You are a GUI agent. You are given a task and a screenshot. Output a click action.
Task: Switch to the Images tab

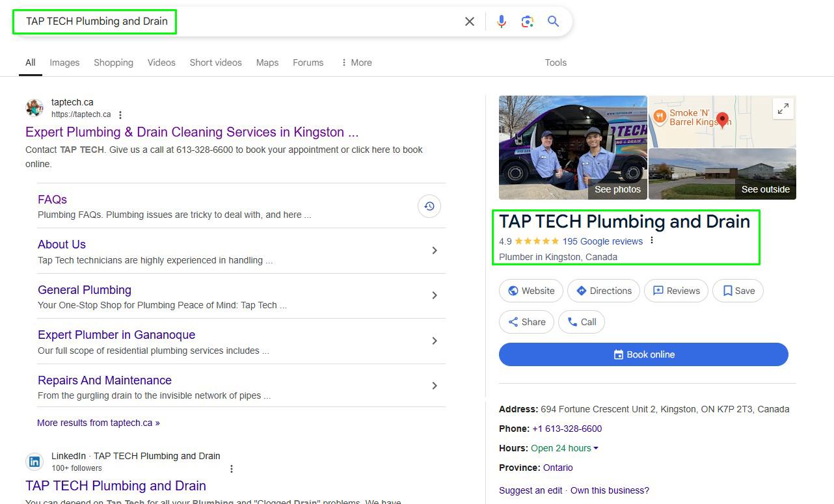[64, 62]
